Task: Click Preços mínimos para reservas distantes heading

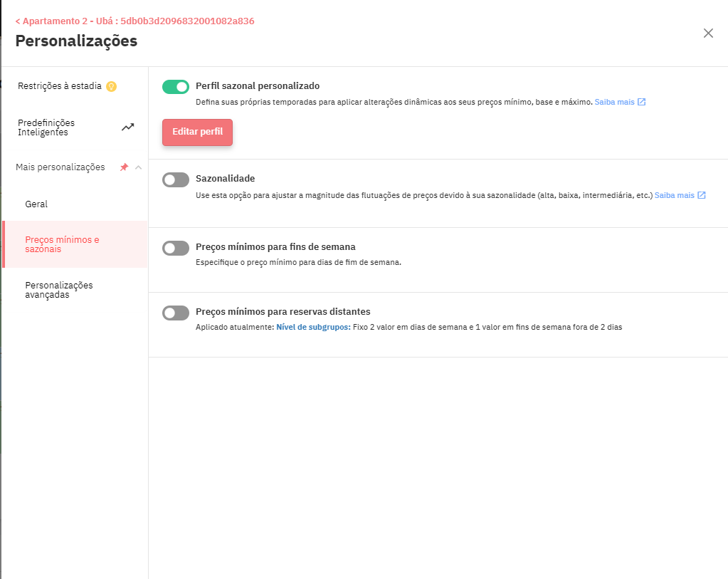Action: (x=283, y=312)
